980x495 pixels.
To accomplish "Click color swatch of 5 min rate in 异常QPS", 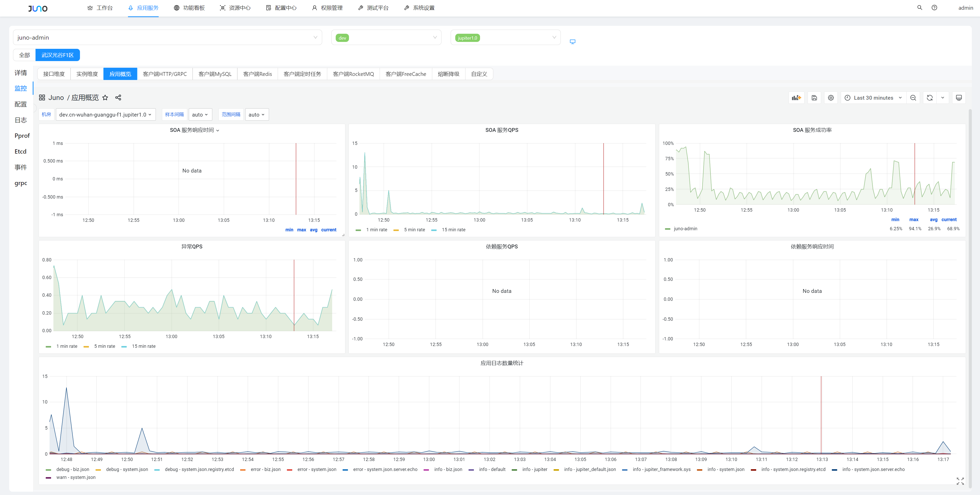I will 86,347.
